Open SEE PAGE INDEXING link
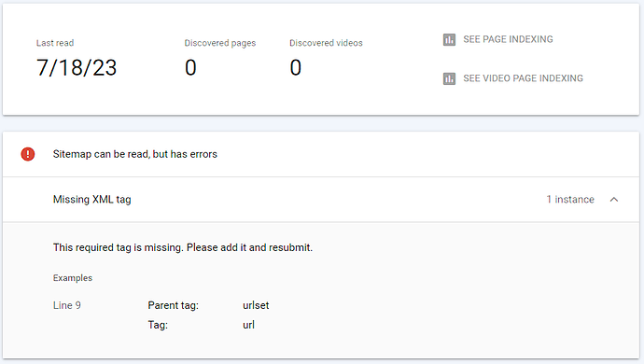The width and height of the screenshot is (644, 364). [508, 39]
